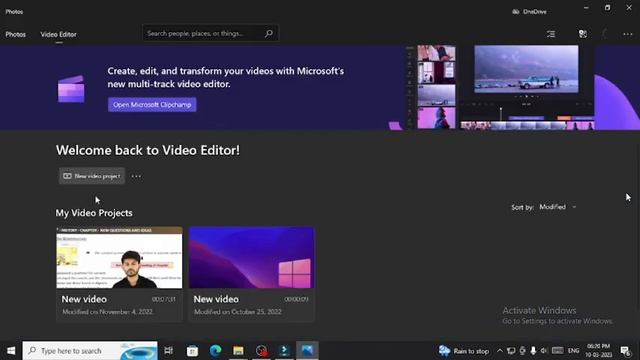This screenshot has height=360, width=640.
Task: Click the text Modified on November 4, 2022
Action: 107,312
